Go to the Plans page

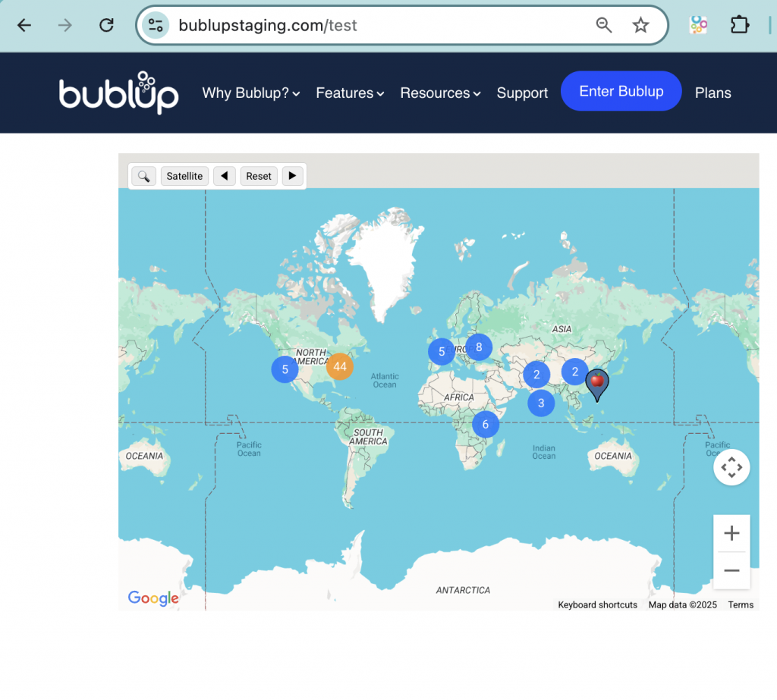coord(713,93)
